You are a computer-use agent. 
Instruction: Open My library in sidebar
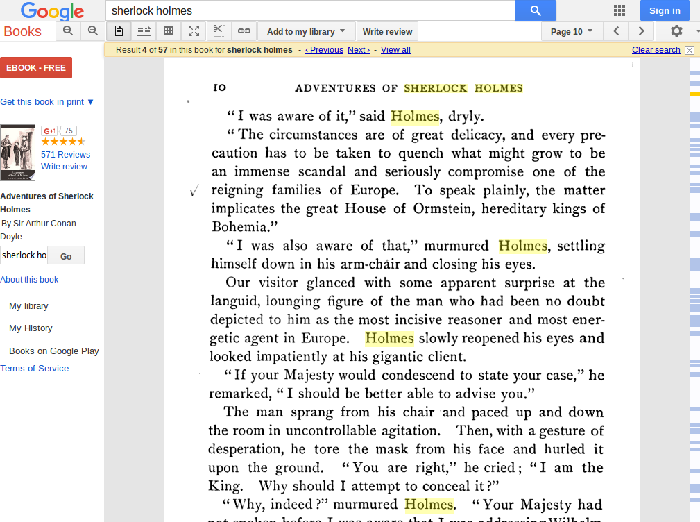coord(29,306)
